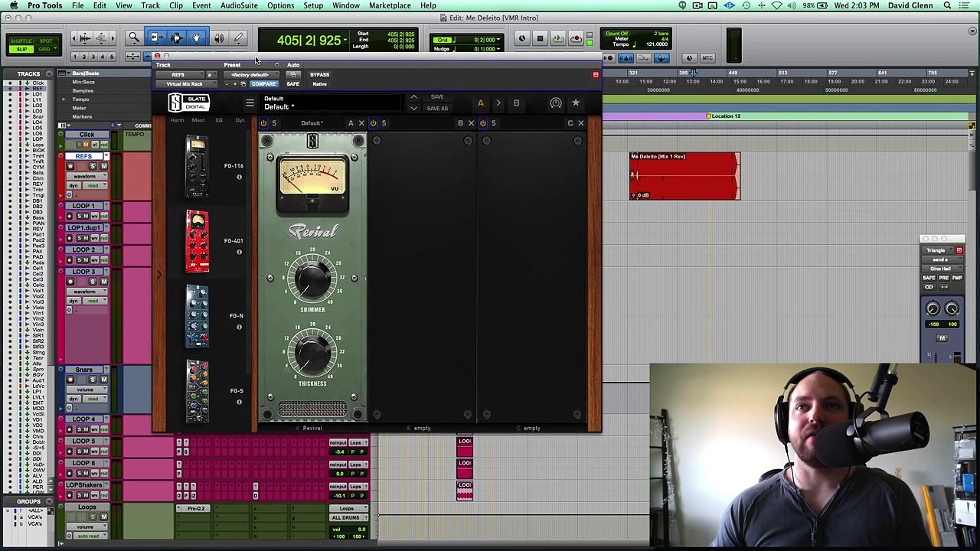
Task: Copy A to B arrow in plugin
Action: click(498, 103)
